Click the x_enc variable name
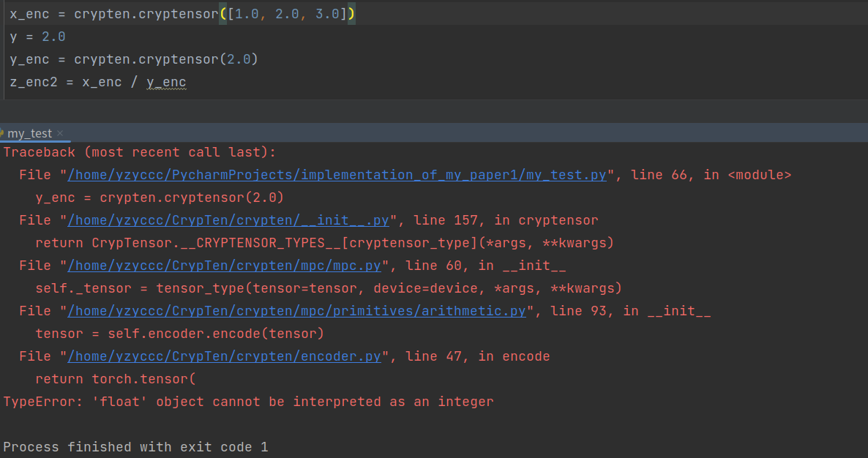Viewport: 868px width, 458px height. (x=29, y=13)
